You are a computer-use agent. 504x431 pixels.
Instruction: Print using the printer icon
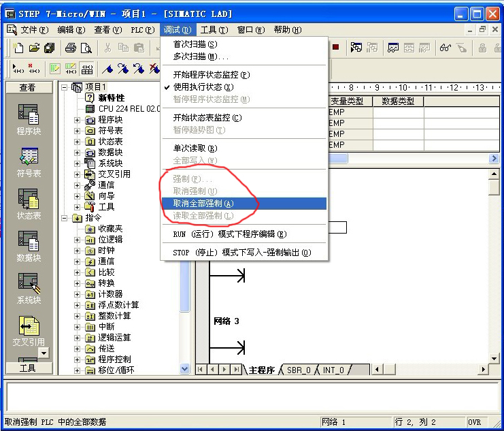click(x=71, y=48)
